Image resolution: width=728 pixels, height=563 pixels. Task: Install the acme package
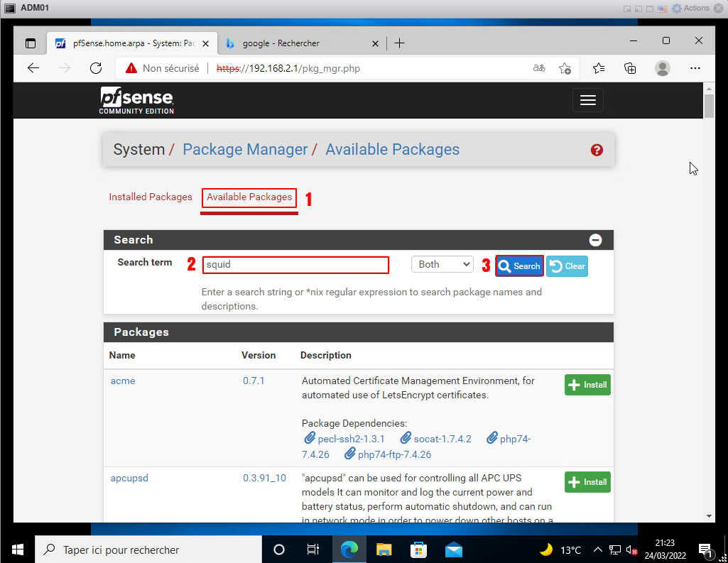[587, 385]
